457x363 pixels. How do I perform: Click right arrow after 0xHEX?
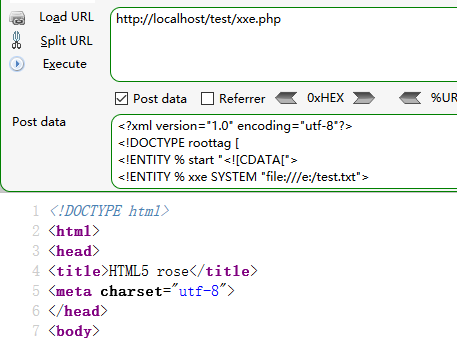tap(364, 98)
